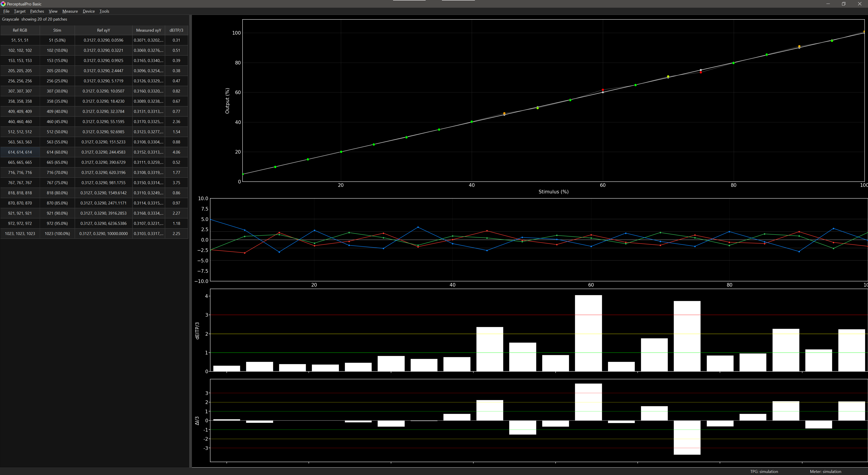This screenshot has width=868, height=475.
Task: Click the red point at 60% on output curve
Action: 602,90
